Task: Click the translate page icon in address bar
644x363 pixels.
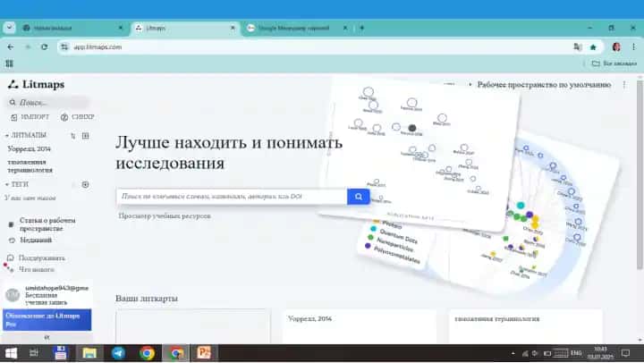Action: click(x=578, y=47)
